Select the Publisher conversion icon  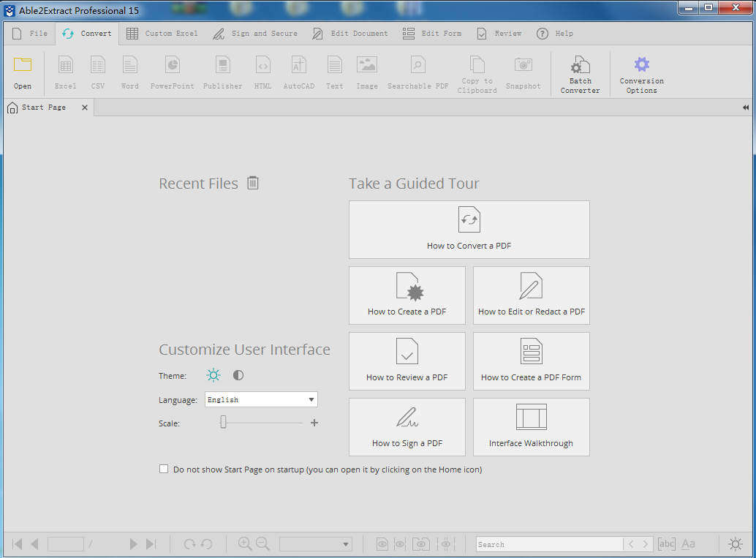coord(223,64)
